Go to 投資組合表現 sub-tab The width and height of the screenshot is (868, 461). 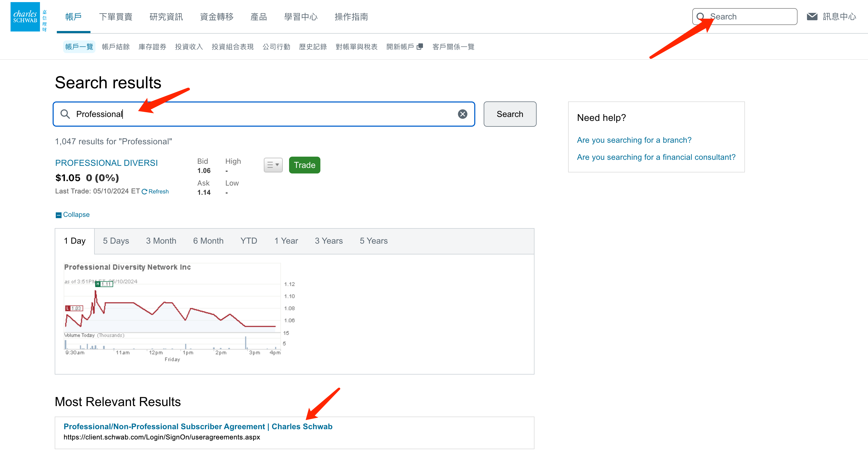[x=233, y=47]
